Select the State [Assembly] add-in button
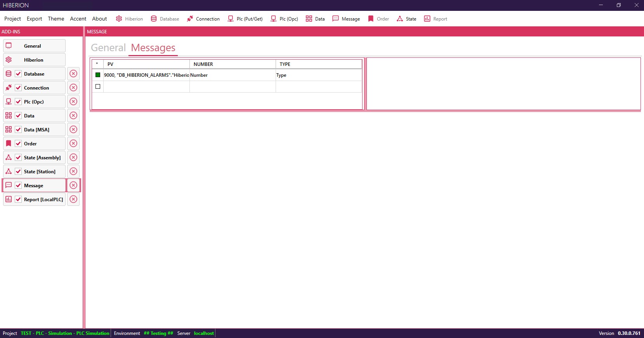 click(34, 157)
